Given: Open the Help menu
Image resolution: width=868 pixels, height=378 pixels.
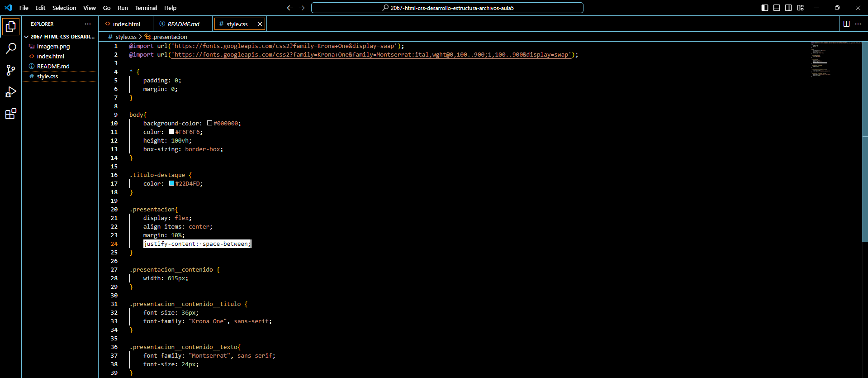Looking at the screenshot, I should click(171, 8).
